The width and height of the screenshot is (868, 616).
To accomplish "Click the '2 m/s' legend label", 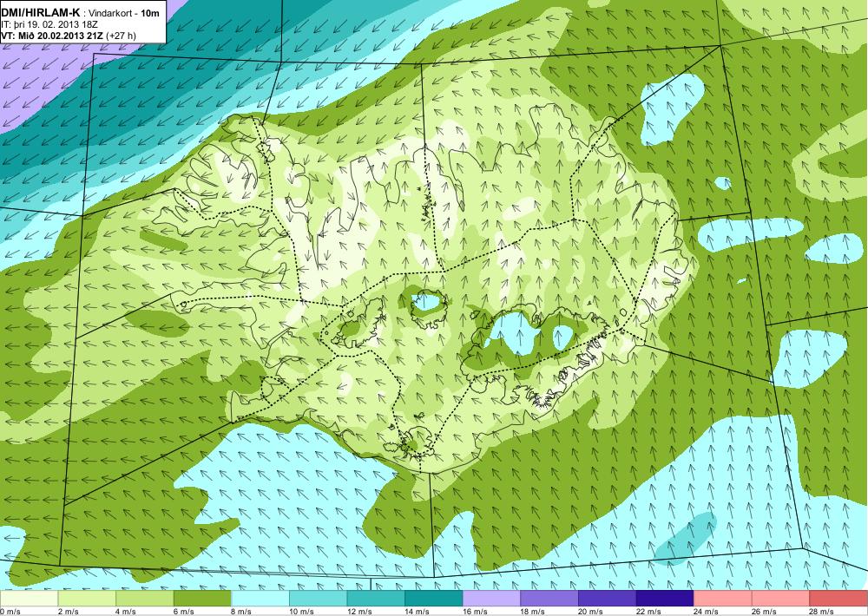I will pyautogui.click(x=69, y=612).
